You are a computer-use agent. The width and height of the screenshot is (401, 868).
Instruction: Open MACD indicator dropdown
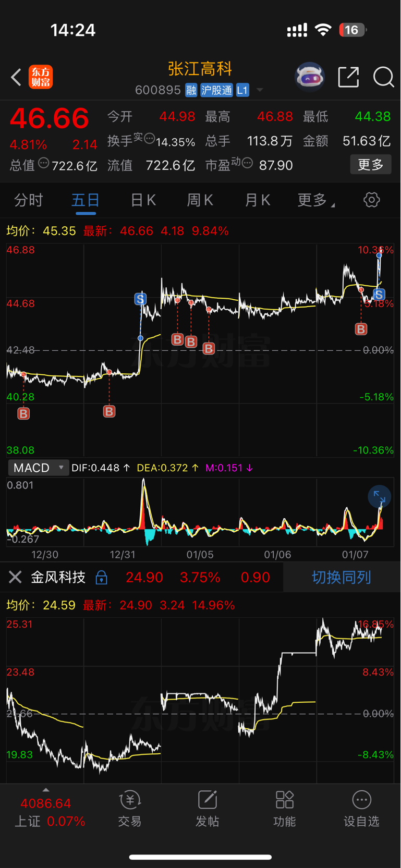pos(39,468)
